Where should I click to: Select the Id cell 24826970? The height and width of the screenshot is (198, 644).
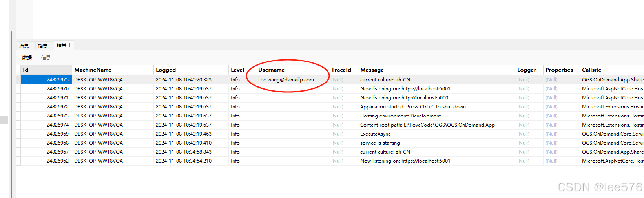click(46, 89)
